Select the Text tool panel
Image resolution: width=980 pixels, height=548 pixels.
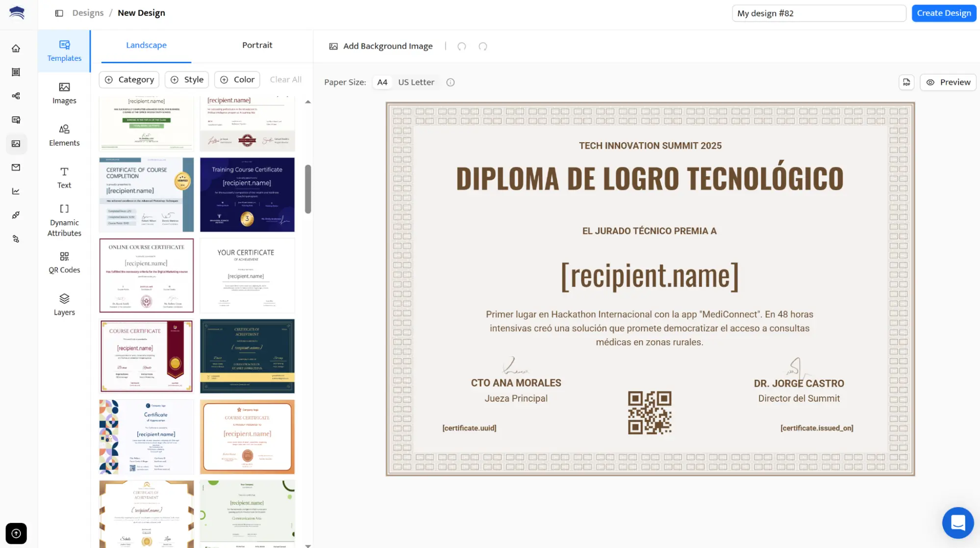click(x=64, y=178)
